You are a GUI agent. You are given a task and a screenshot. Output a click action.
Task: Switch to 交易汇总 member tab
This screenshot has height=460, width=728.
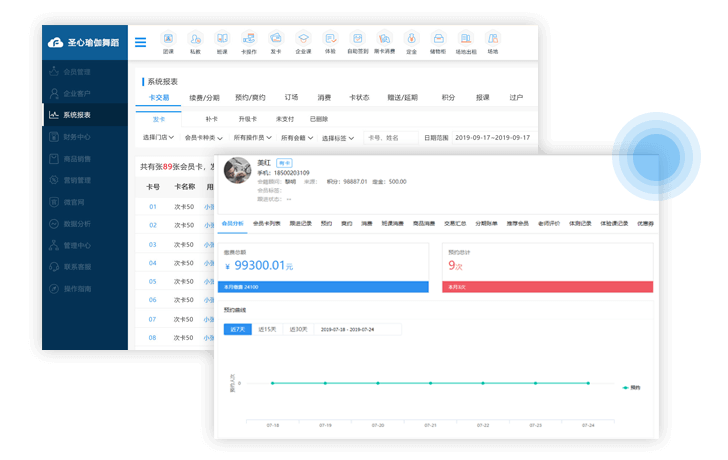tap(455, 223)
